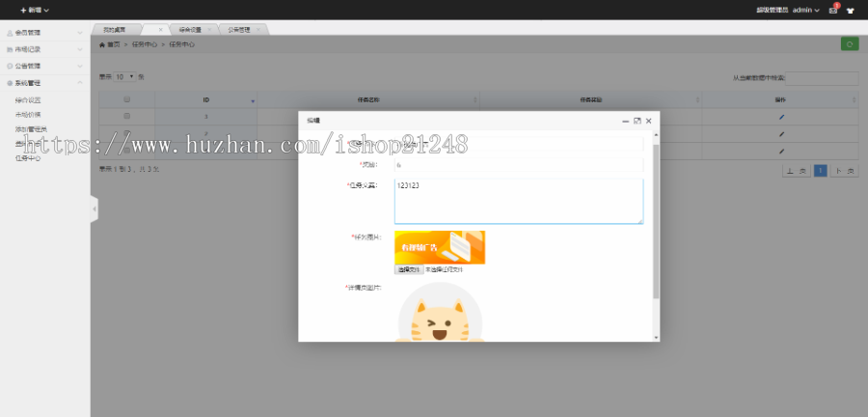The image size is (868, 417).
Task: Click the edit pencil in the first table row
Action: (x=782, y=116)
